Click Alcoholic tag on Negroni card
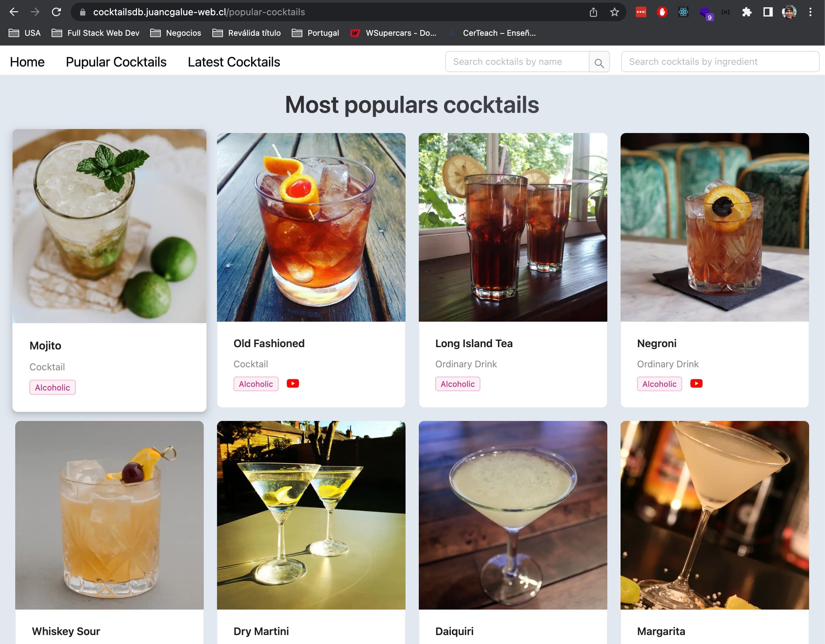 pos(659,384)
